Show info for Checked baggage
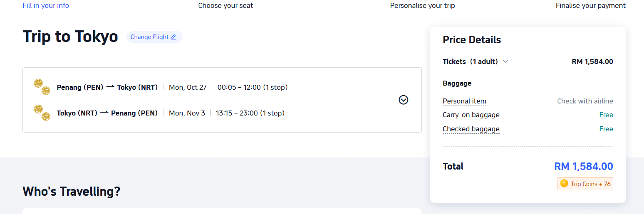 (471, 129)
